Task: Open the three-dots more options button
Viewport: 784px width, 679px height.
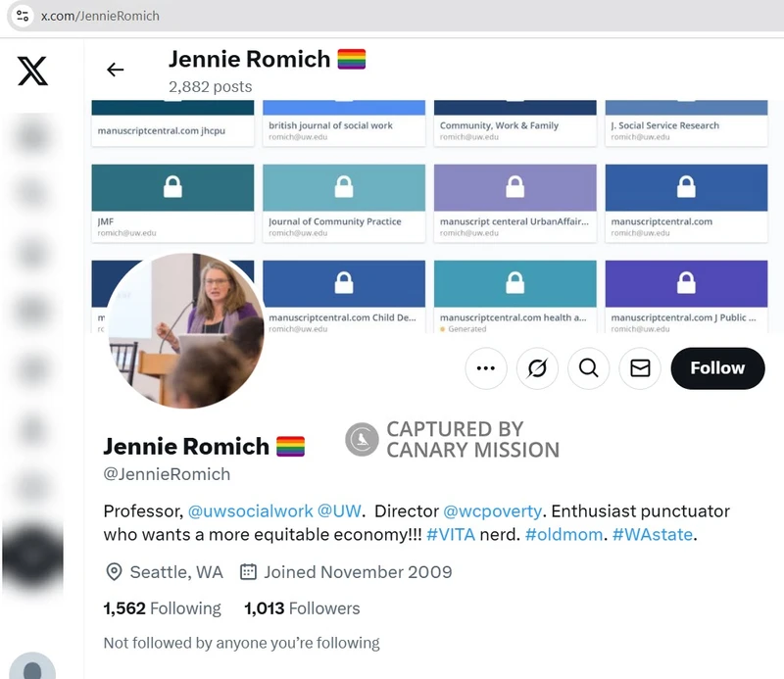Action: [x=486, y=368]
